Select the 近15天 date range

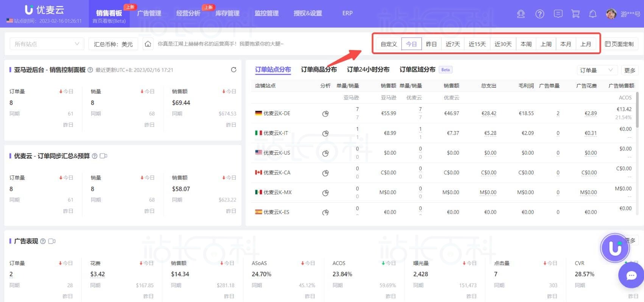[x=477, y=44]
